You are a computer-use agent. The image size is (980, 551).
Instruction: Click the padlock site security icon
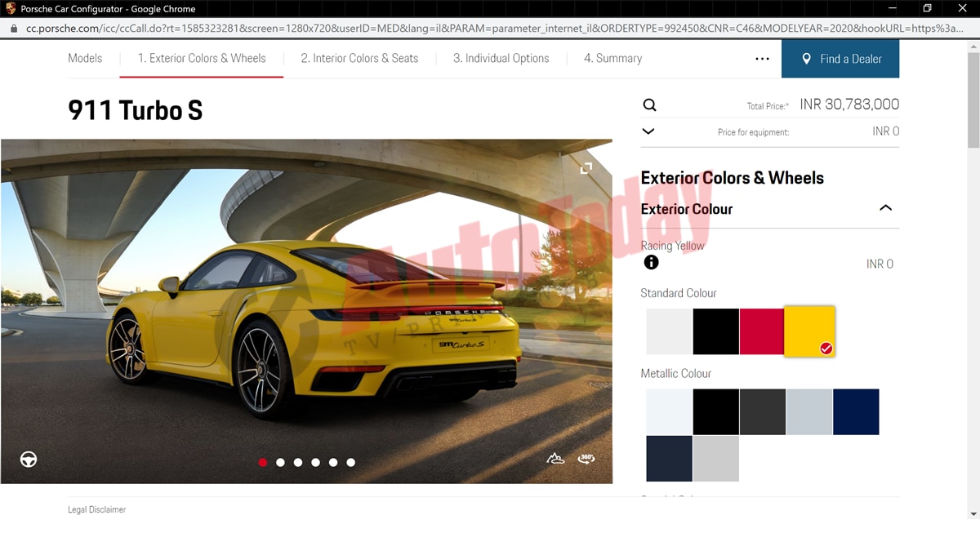13,28
